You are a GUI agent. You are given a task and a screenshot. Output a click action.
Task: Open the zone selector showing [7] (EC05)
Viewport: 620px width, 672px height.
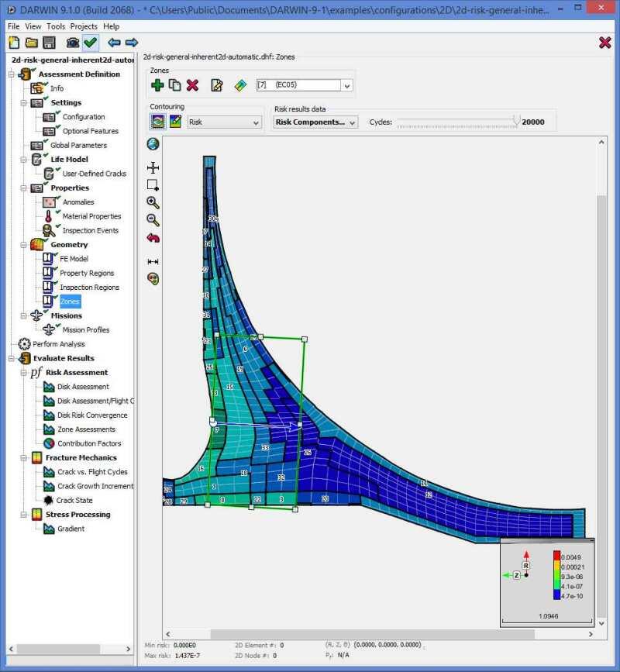click(299, 85)
